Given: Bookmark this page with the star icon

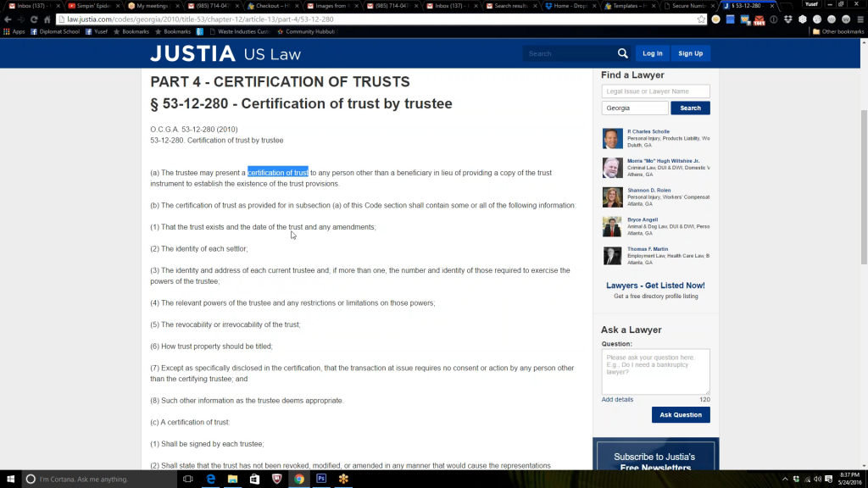Looking at the screenshot, I should pos(701,19).
